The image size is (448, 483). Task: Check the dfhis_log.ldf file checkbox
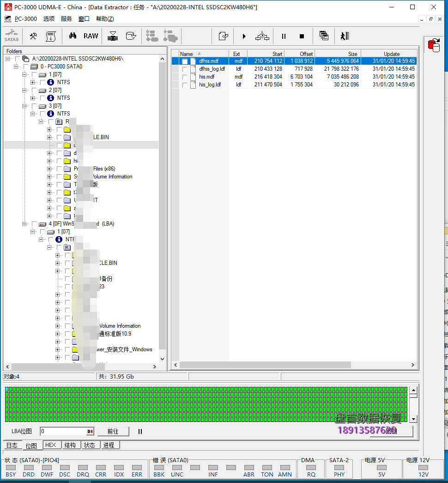tap(185, 69)
